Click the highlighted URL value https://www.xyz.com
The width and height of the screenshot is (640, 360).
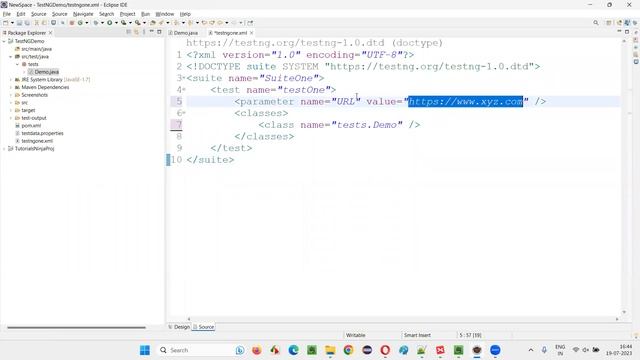(x=466, y=102)
